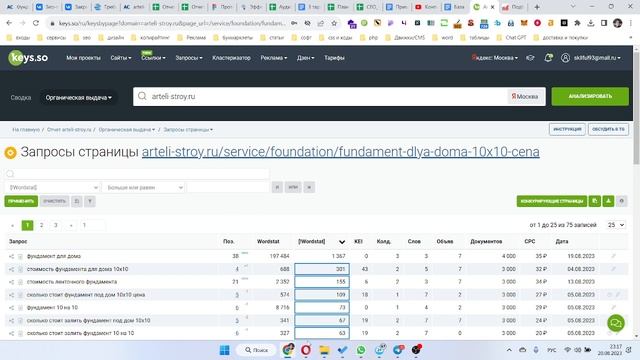This screenshot has height=360, width=640.
Task: Click the filter value input field
Action: coord(227,187)
